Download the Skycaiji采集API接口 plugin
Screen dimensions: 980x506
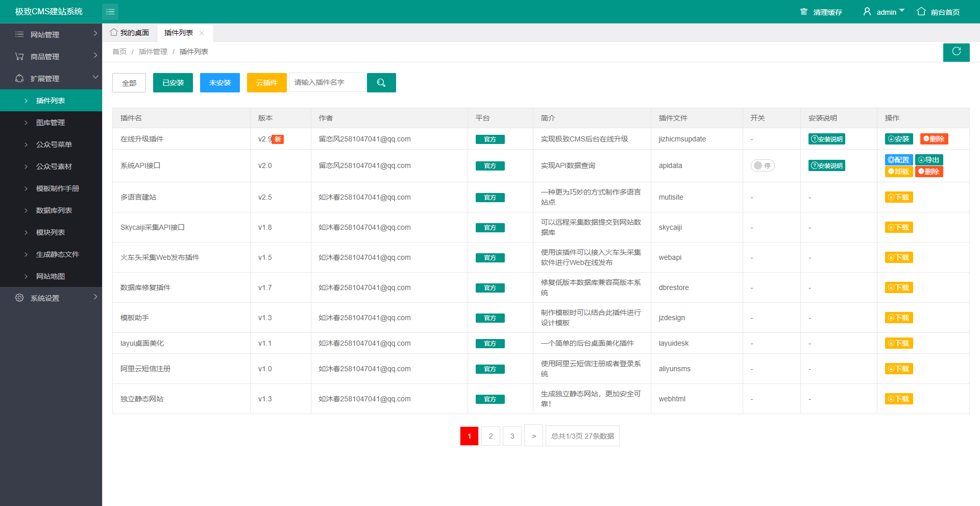coord(899,227)
